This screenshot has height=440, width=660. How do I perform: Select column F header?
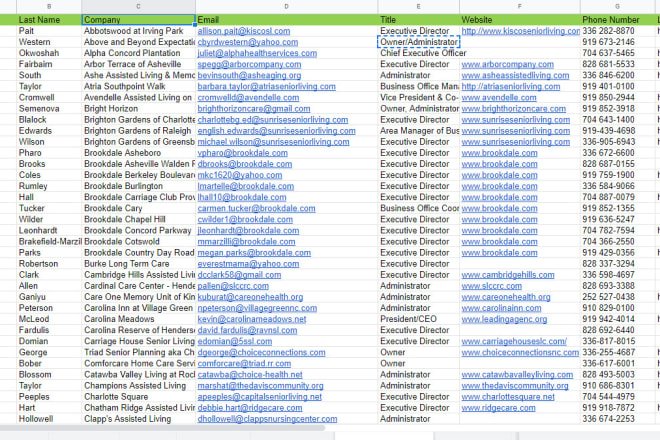click(x=519, y=6)
